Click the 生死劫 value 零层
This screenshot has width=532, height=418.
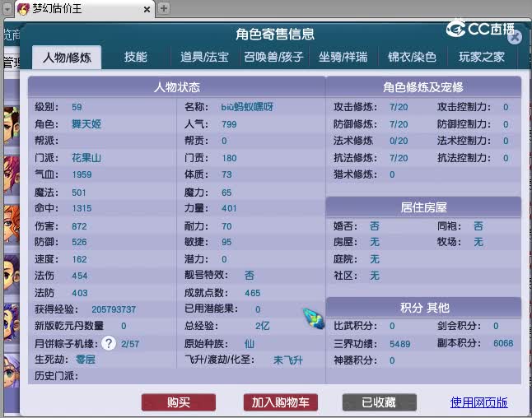[86, 360]
